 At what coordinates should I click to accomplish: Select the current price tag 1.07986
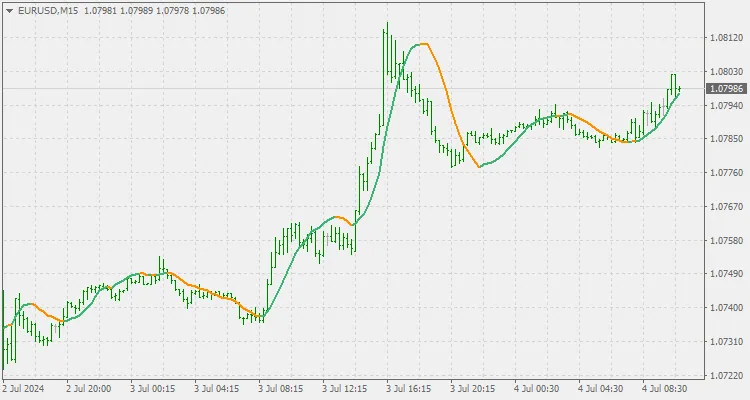[x=725, y=89]
